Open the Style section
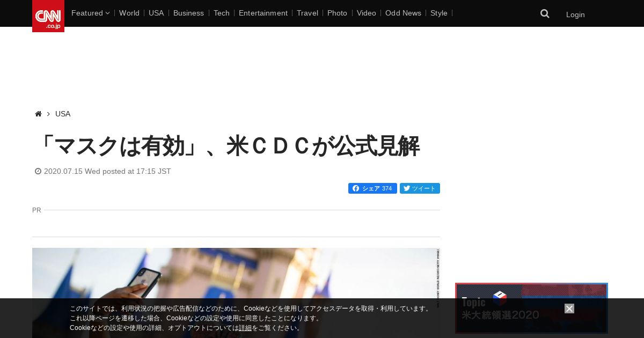The height and width of the screenshot is (338, 644). [439, 13]
